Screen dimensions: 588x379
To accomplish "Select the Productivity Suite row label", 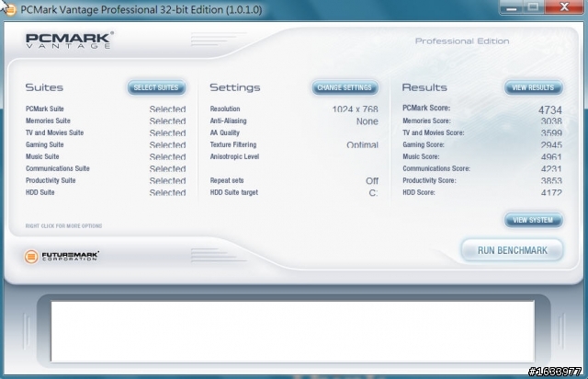I will (51, 180).
